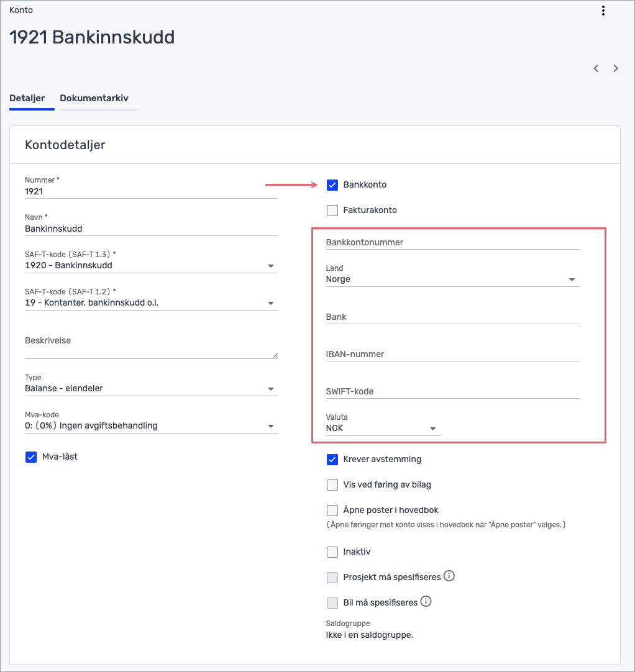This screenshot has width=635, height=672.
Task: Enable Vis ved føring av bilag
Action: (x=332, y=485)
